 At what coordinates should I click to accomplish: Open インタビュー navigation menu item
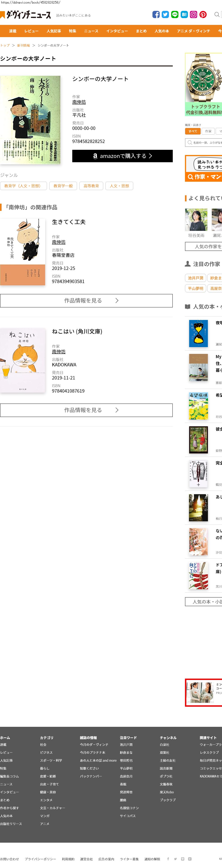click(x=117, y=31)
